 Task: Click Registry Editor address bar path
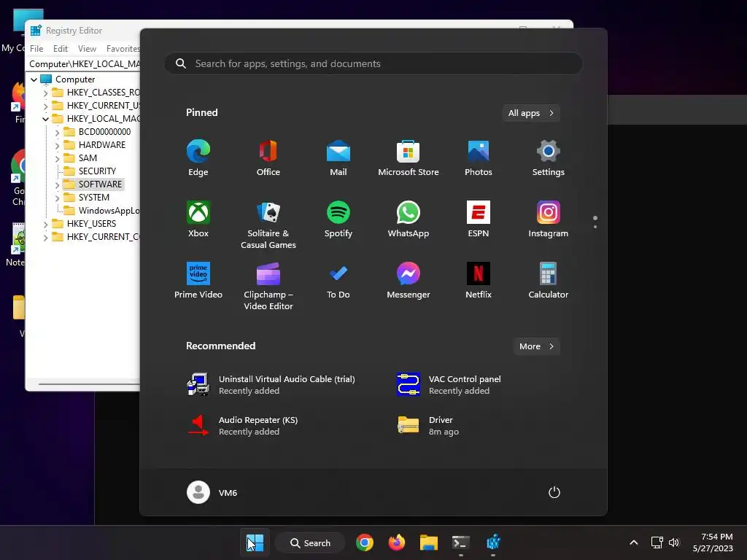point(84,64)
